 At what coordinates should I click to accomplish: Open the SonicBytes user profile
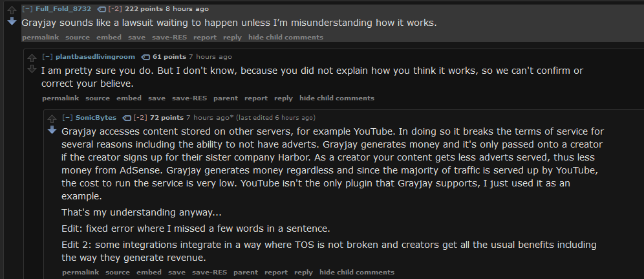point(96,118)
